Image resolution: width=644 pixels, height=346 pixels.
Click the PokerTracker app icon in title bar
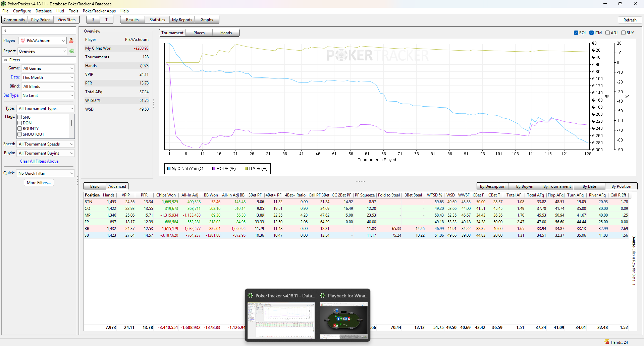point(3,4)
